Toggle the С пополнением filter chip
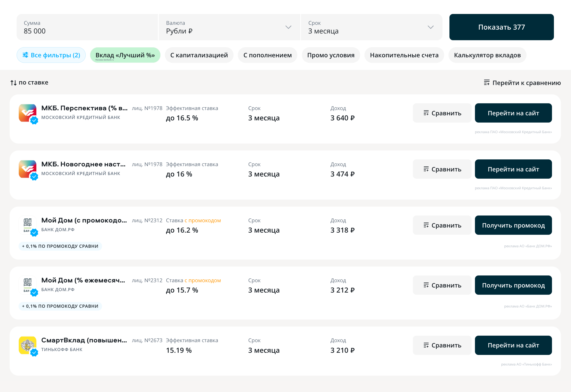Screen dimensions: 571x392 (x=267, y=55)
